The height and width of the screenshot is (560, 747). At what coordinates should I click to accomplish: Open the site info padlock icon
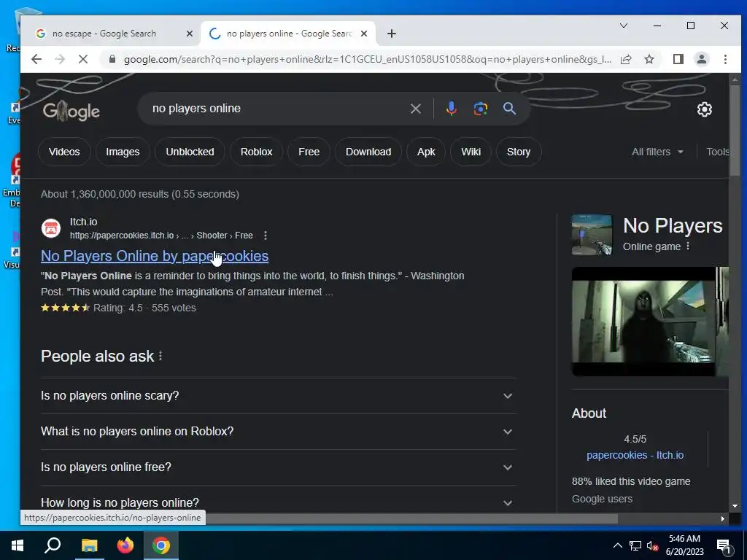112,59
